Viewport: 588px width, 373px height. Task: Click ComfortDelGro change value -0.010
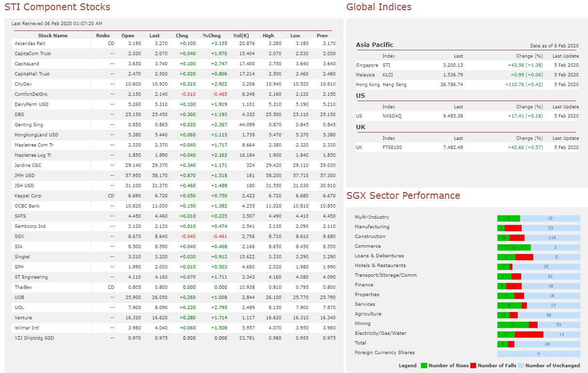pyautogui.click(x=188, y=94)
